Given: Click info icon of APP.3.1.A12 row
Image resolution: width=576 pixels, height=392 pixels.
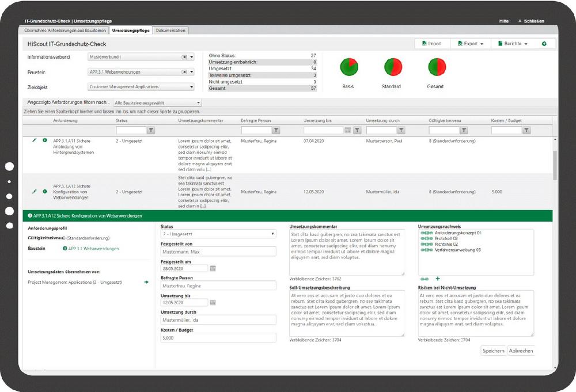Looking at the screenshot, I should 45,191.
